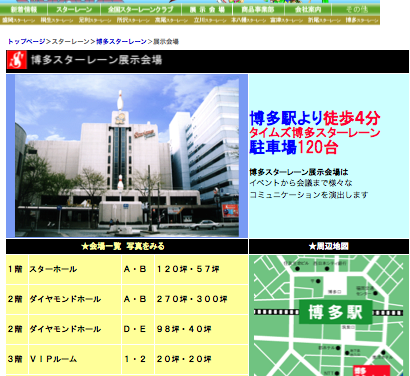Click the 展示会場 breadcrumb text
Screen dimensions: 410x376
(166, 42)
